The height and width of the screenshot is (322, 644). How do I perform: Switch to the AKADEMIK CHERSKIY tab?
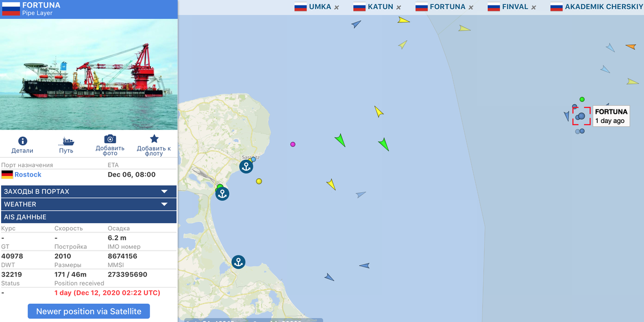(597, 7)
